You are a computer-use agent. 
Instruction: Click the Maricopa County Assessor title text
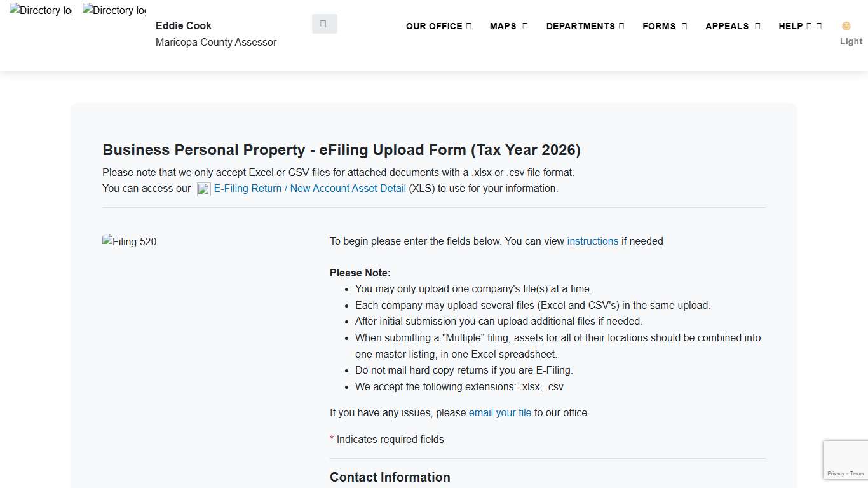coord(216,42)
